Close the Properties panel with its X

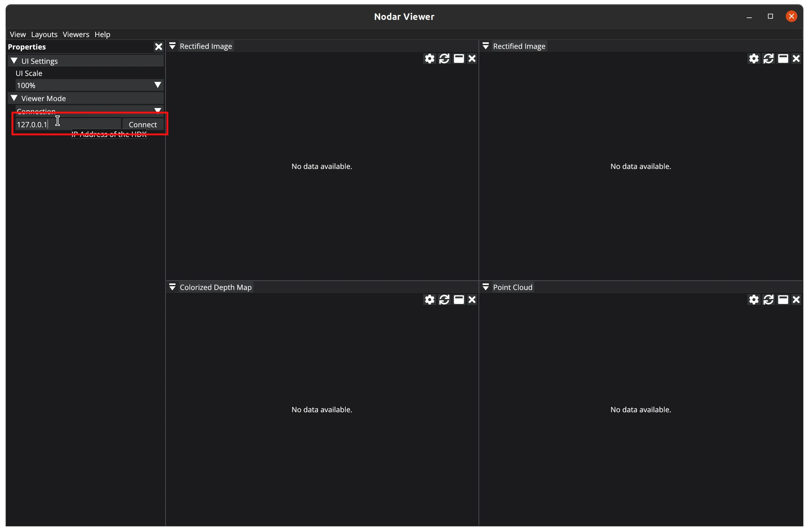(158, 47)
